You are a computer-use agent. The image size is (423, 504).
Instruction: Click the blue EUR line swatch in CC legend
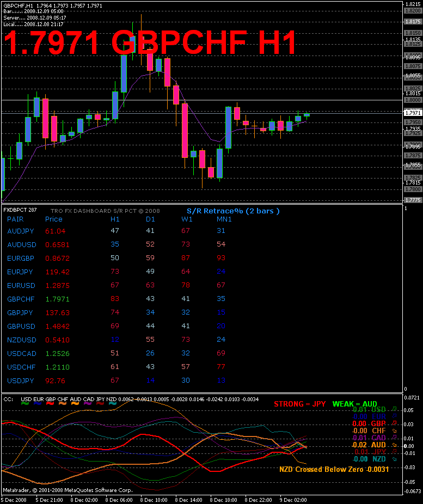click(38, 403)
